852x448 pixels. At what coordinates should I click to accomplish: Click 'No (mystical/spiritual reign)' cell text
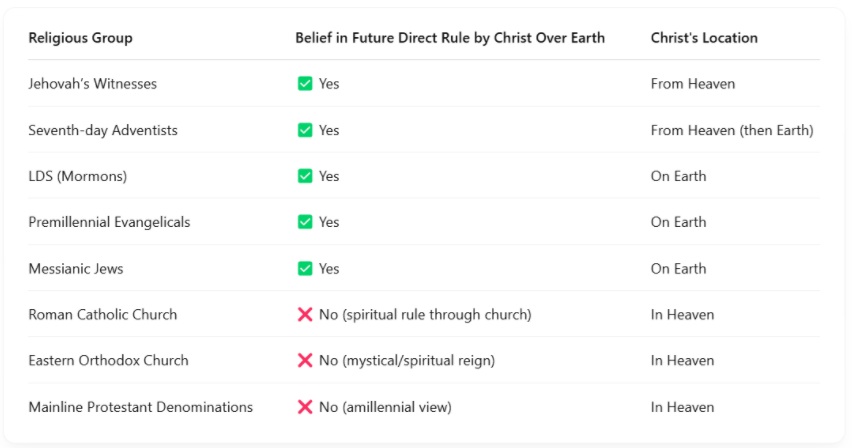coord(407,361)
